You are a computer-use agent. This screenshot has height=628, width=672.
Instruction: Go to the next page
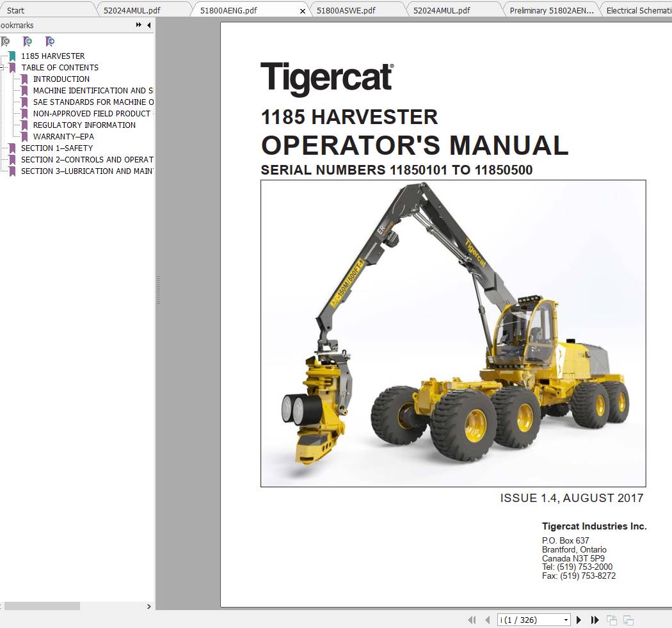(579, 620)
